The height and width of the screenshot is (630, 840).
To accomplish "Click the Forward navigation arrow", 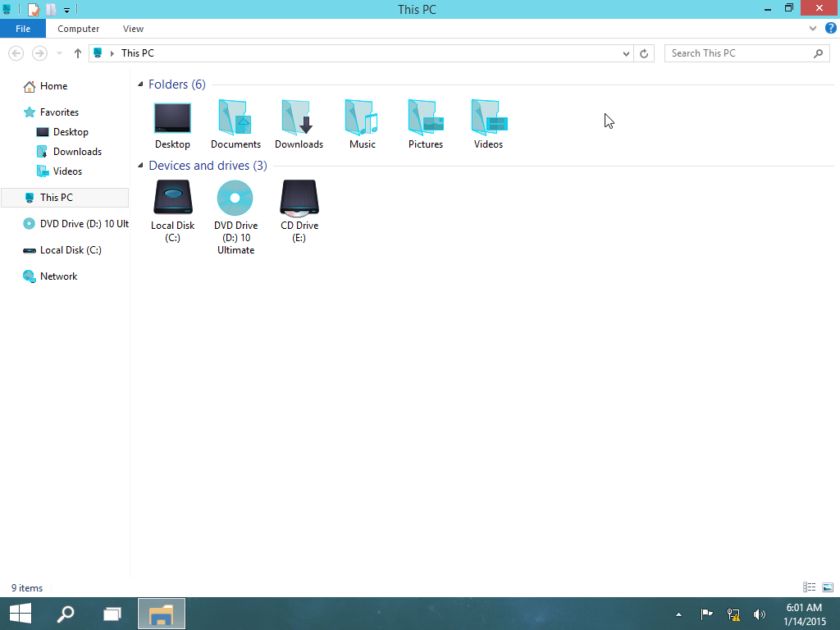I will pyautogui.click(x=39, y=53).
